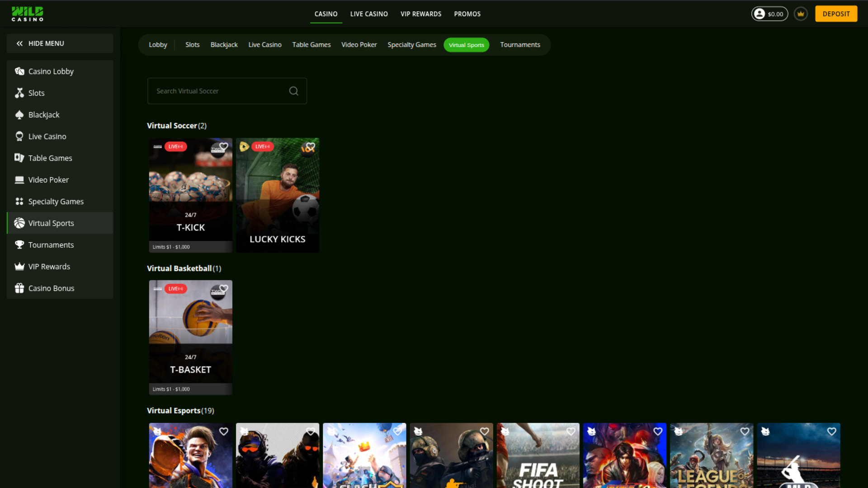The height and width of the screenshot is (488, 868).
Task: Collapse the side menu via Hide Menu
Action: [46, 43]
